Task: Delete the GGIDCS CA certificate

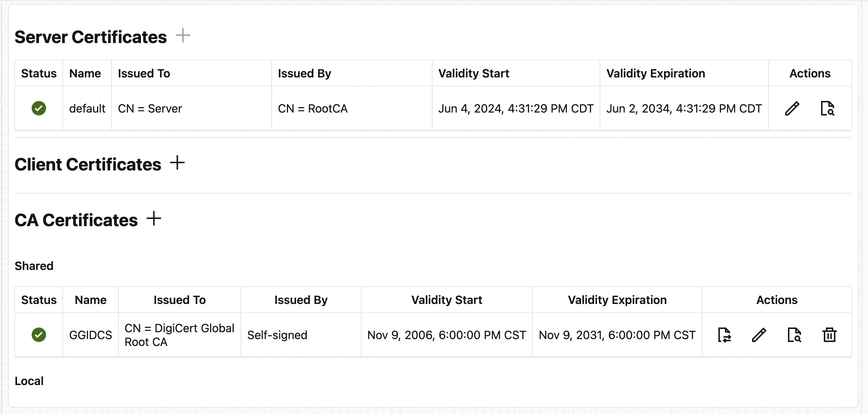Action: (x=829, y=335)
